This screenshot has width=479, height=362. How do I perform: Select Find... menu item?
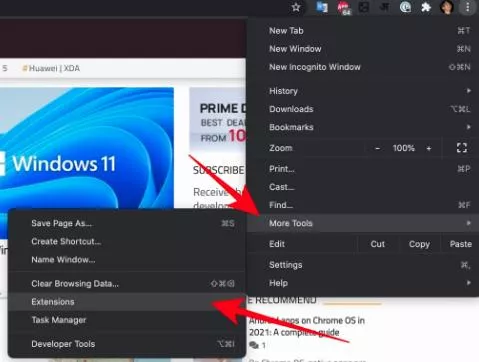(363, 205)
